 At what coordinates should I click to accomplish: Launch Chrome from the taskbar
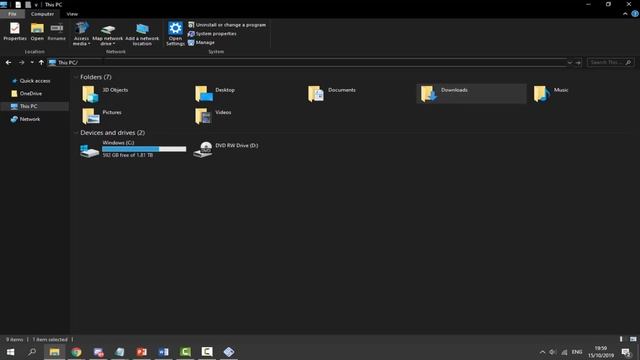click(76, 352)
